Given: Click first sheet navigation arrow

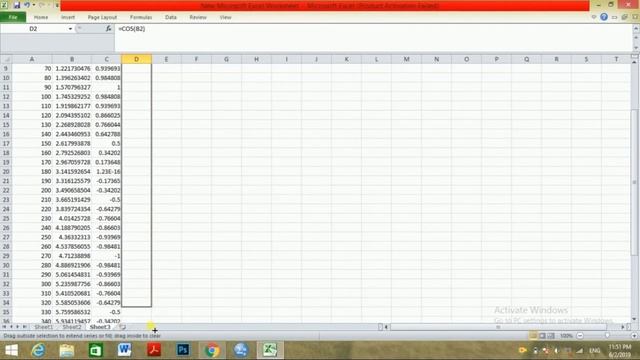Looking at the screenshot, I should (4, 327).
